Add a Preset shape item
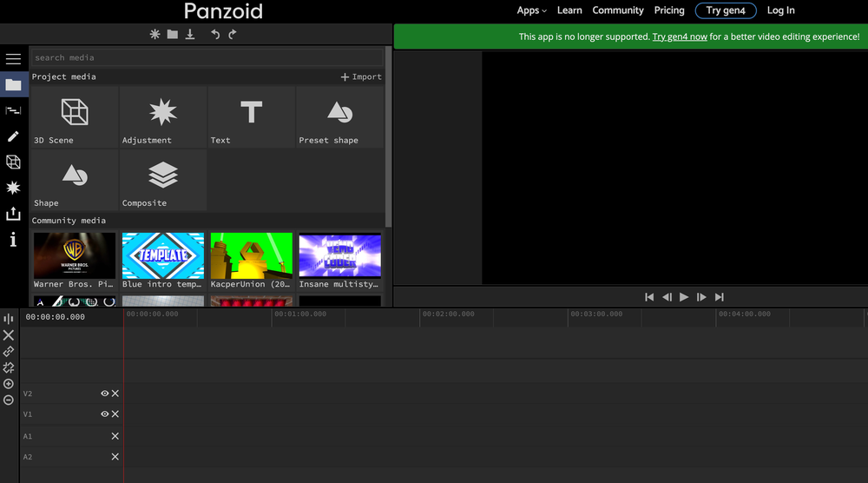Screen dimensions: 868x483 click(339, 117)
